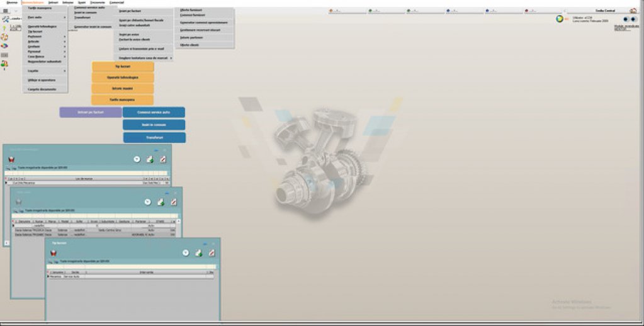Click greyed delete icon in Dacia Solenza list window
Screen dimensions: 644x326
[18, 202]
